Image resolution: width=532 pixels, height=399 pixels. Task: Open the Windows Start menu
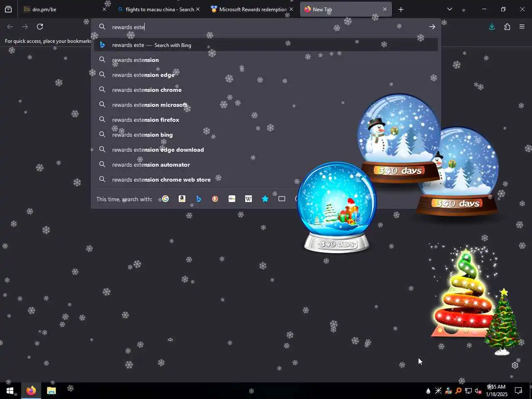click(x=10, y=391)
